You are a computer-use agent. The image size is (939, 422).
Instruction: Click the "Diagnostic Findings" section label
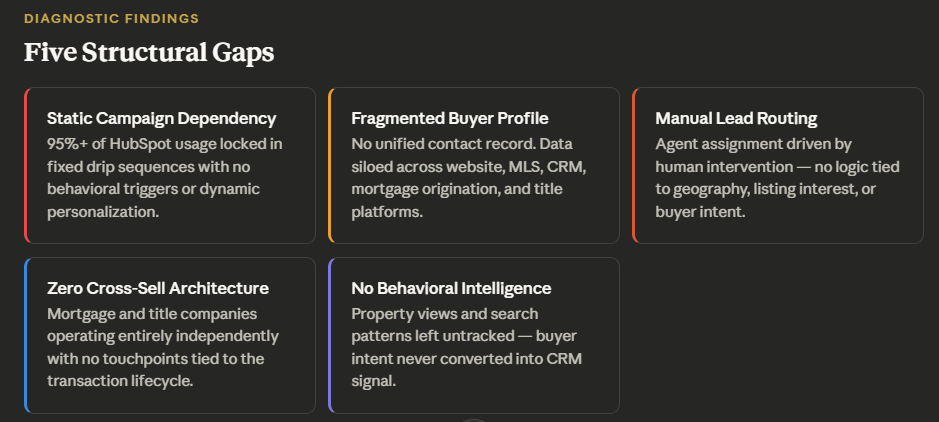(111, 18)
